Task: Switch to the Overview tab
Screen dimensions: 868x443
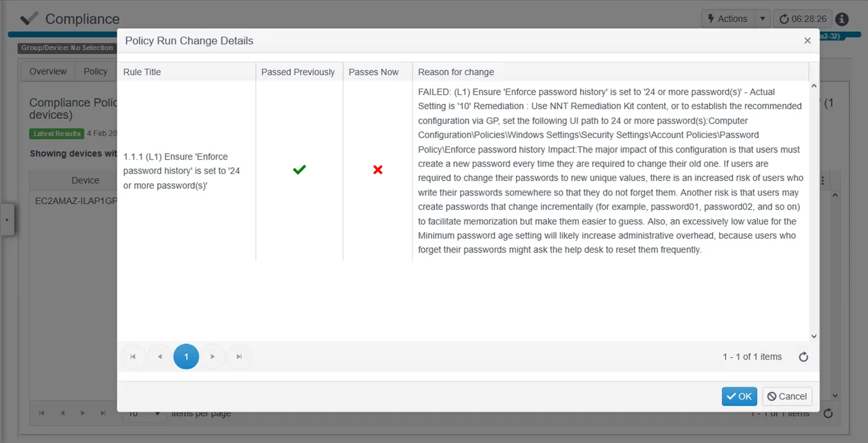Action: click(48, 71)
